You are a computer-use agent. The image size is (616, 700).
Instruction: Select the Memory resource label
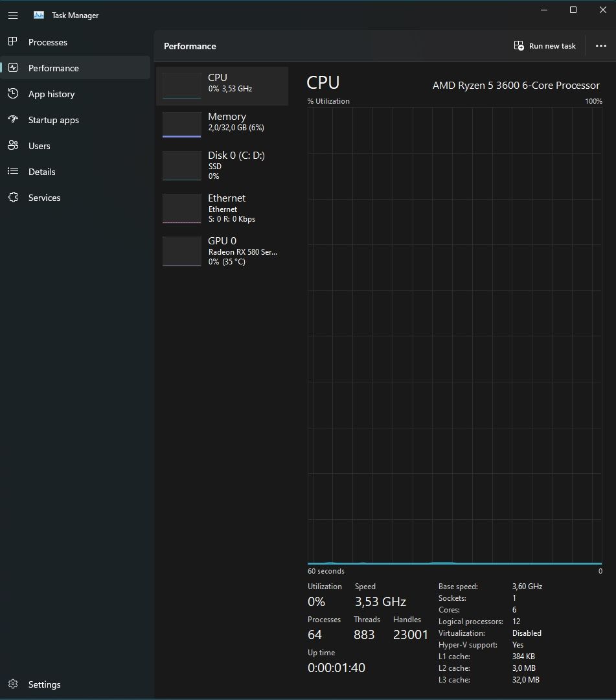[227, 116]
